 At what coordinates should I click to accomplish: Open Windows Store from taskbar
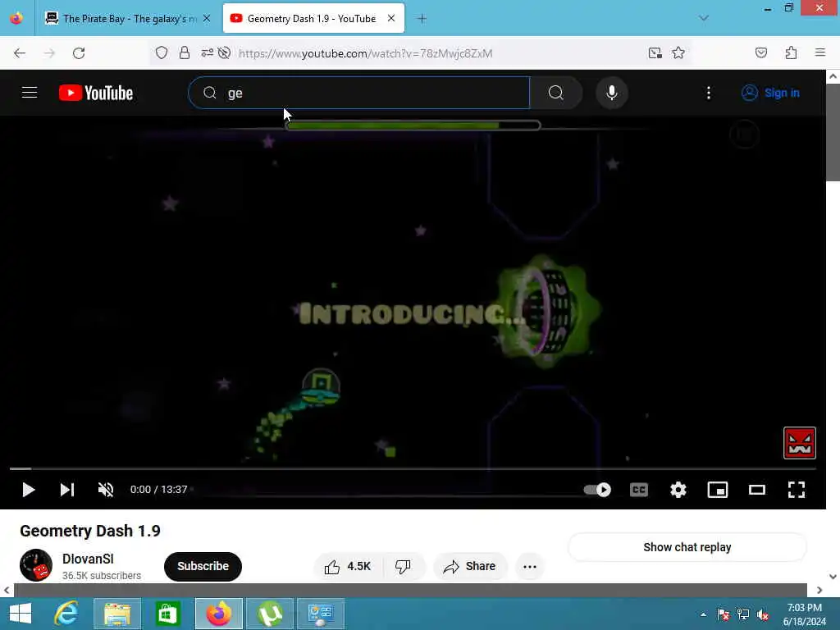click(168, 614)
